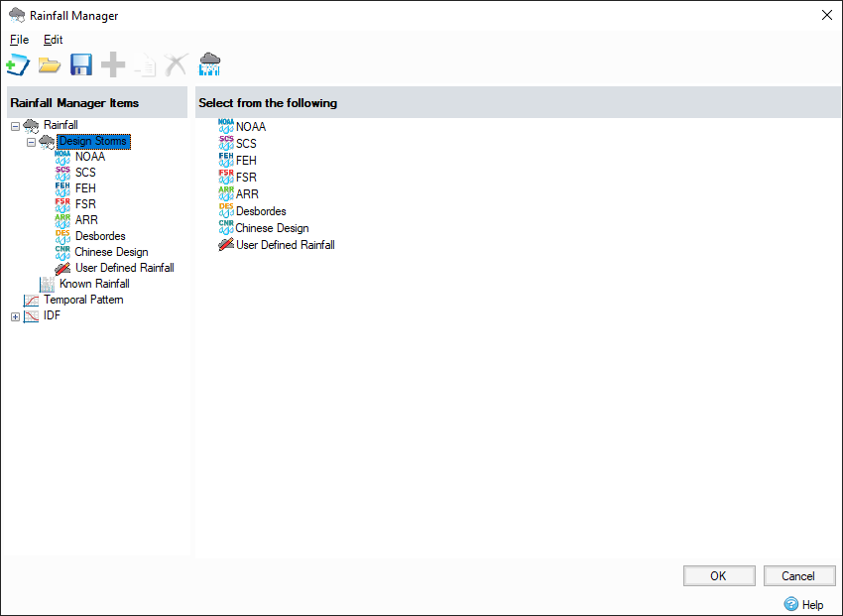Save using the floppy disk icon
This screenshot has height=616, width=843.
[x=81, y=65]
